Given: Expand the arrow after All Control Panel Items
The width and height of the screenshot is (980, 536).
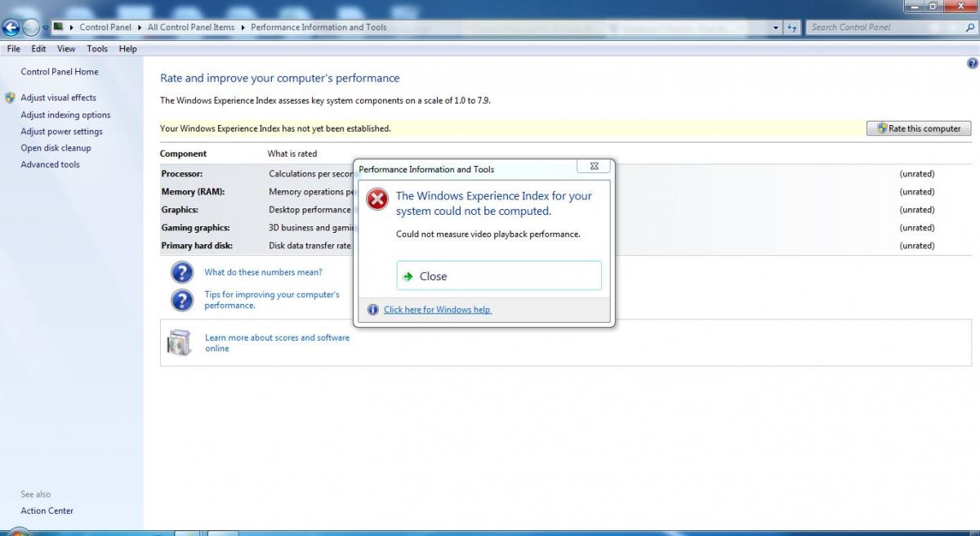Looking at the screenshot, I should click(x=243, y=27).
